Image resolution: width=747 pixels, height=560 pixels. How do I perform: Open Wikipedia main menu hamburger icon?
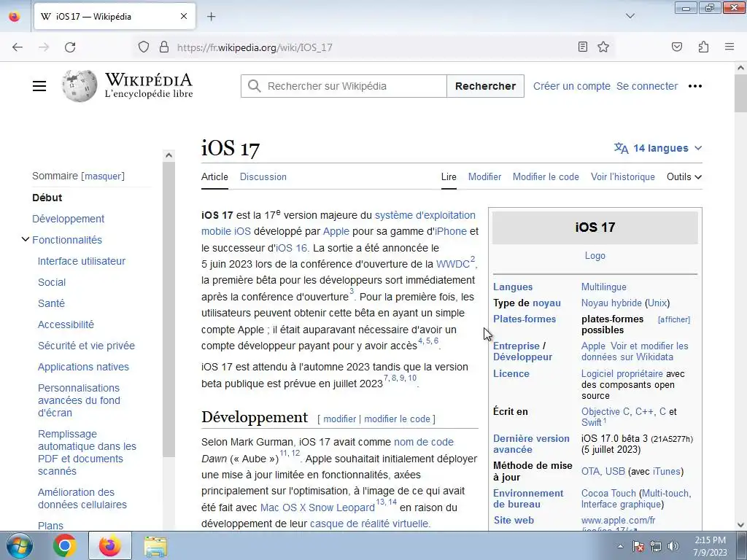[x=39, y=86]
